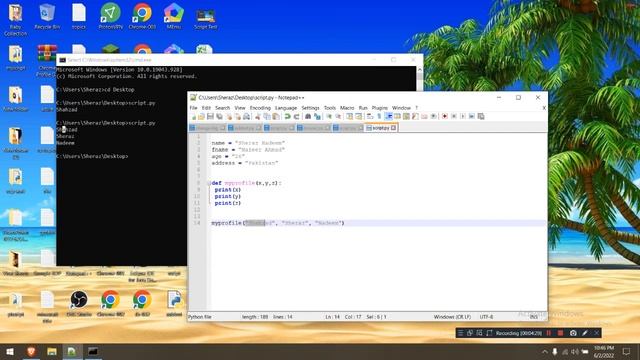Click the Redo toolbar icon
The width and height of the screenshot is (640, 360).
[x=297, y=116]
